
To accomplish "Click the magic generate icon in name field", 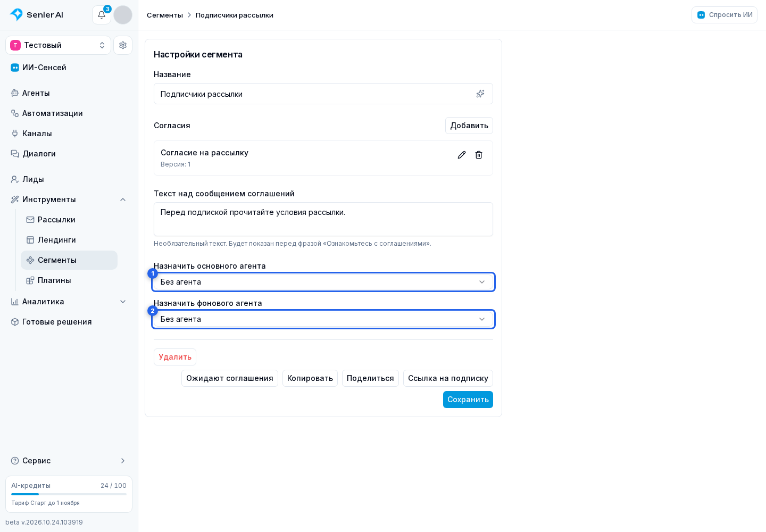I will click(480, 94).
